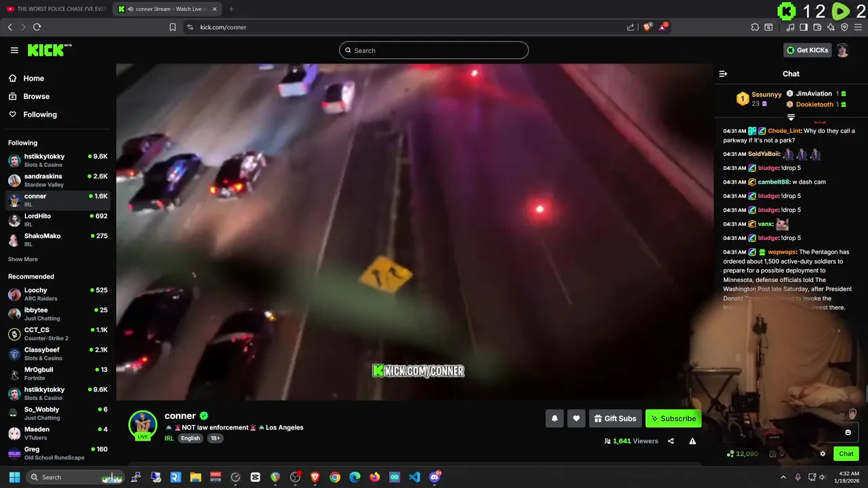Open browser extensions puzzle icon
The width and height of the screenshot is (868, 488).
[x=755, y=27]
